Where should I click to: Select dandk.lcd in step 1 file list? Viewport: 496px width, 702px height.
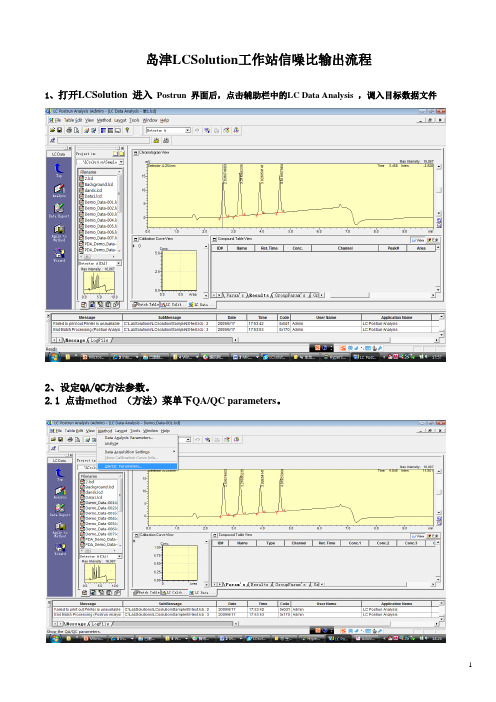click(x=93, y=190)
